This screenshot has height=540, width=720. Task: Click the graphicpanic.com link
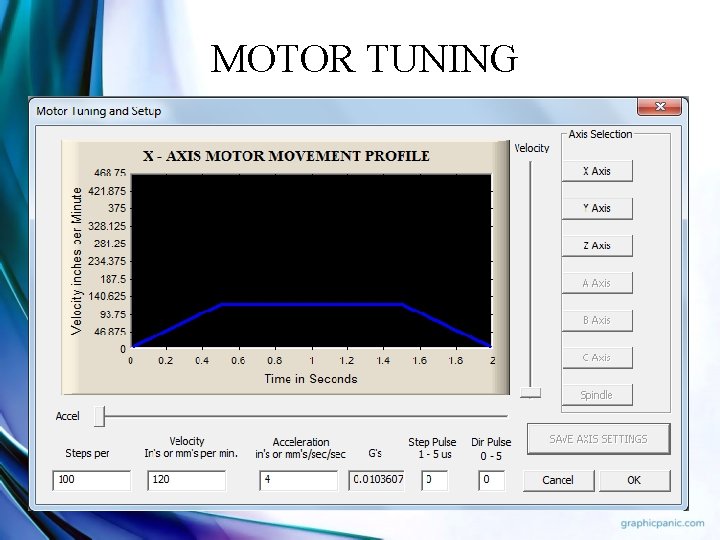[x=662, y=523]
